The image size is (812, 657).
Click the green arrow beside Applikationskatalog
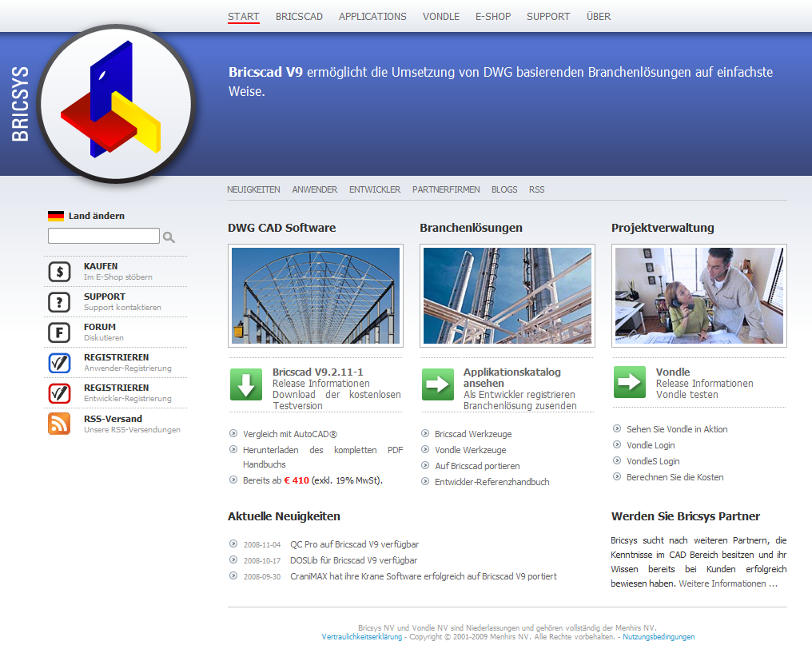pos(438,384)
